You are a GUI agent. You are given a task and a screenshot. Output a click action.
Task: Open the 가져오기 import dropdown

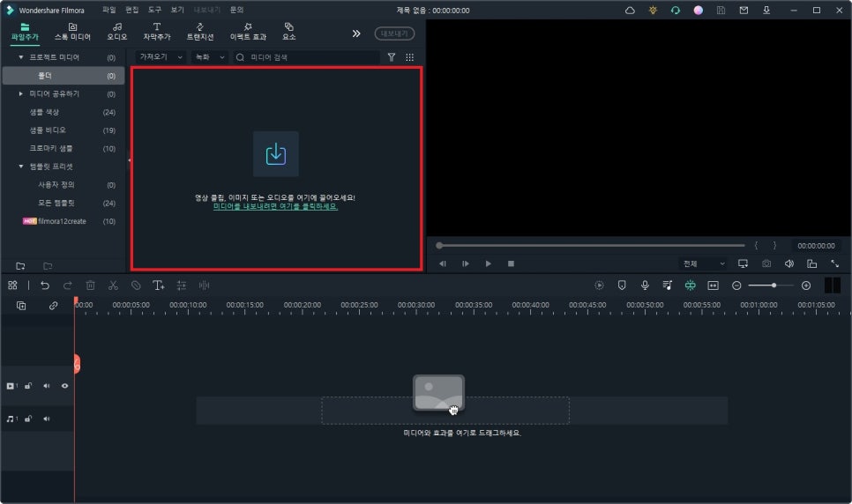[x=161, y=57]
